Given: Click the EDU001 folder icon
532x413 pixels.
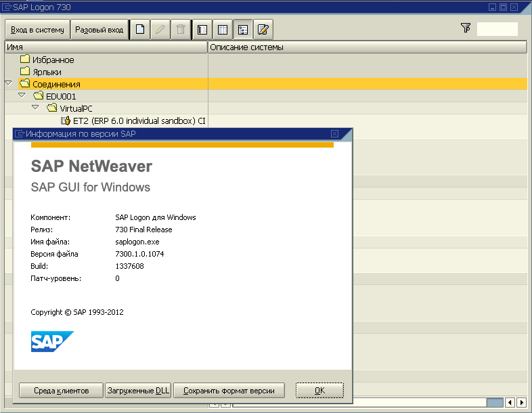Looking at the screenshot, I should point(39,95).
